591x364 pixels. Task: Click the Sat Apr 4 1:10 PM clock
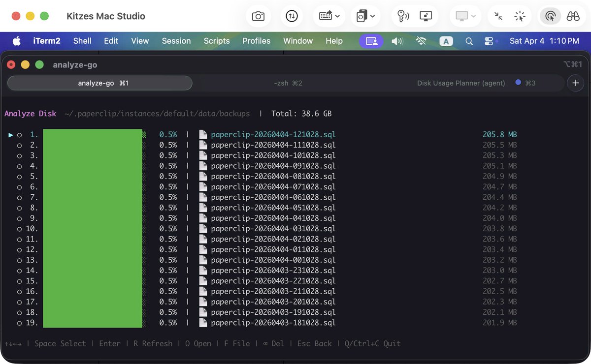point(544,41)
